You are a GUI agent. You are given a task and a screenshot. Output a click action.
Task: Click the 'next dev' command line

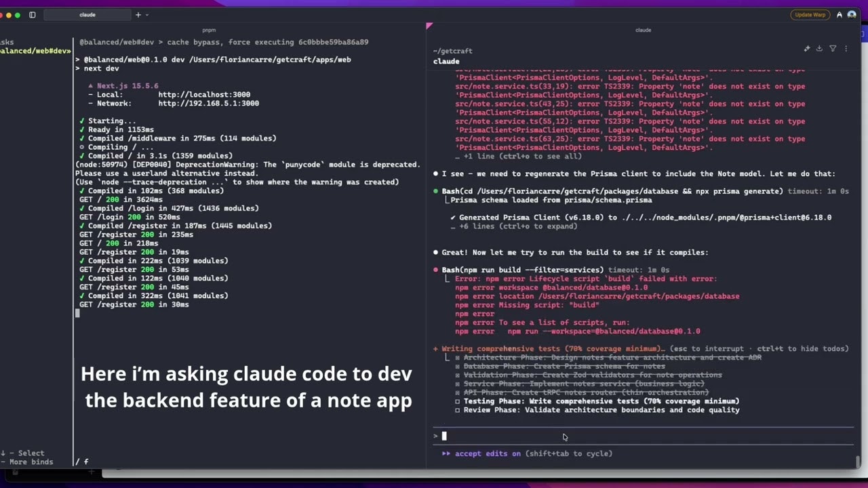pyautogui.click(x=97, y=68)
